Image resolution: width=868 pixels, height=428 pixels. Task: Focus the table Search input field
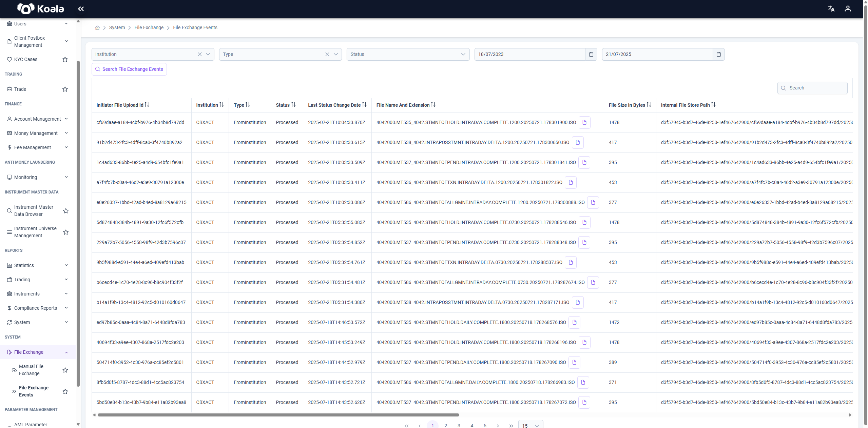click(812, 88)
